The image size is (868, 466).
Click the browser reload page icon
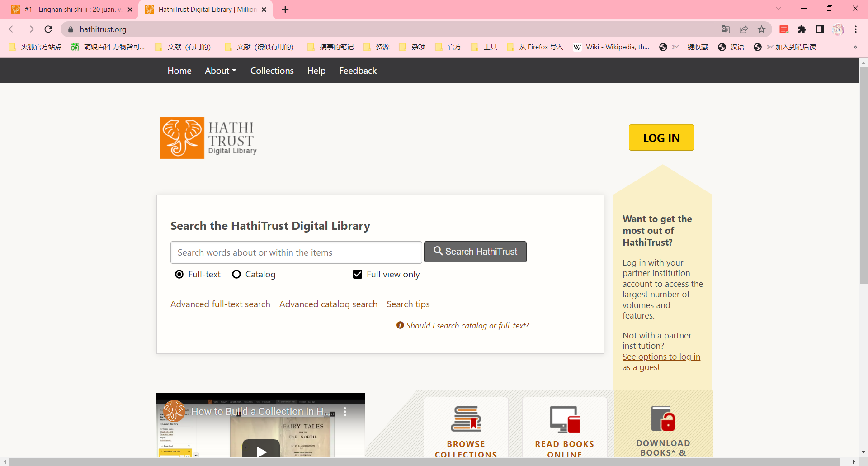(x=48, y=29)
